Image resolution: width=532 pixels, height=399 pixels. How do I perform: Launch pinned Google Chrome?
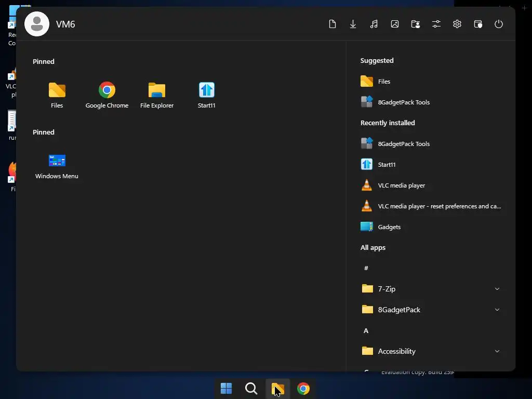(x=107, y=95)
